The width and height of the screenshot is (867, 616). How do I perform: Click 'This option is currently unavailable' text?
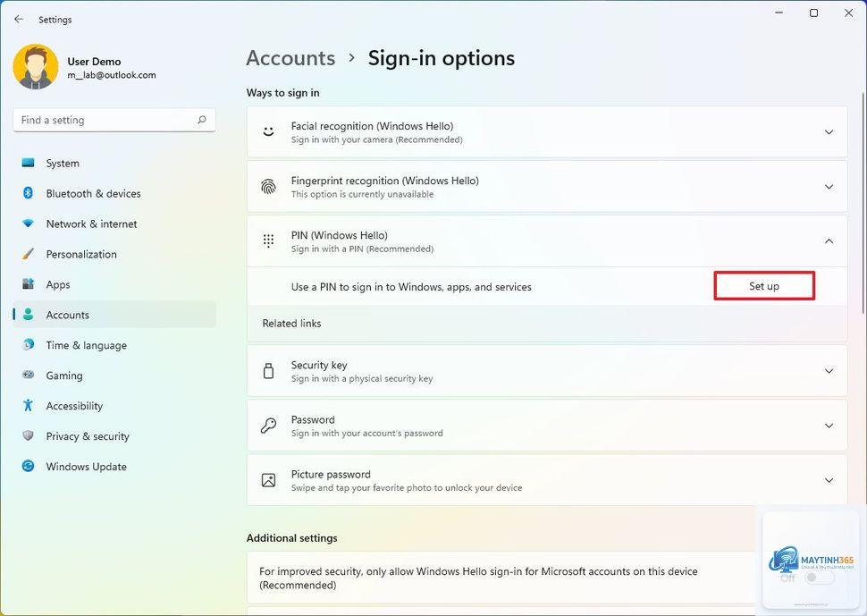coord(362,194)
